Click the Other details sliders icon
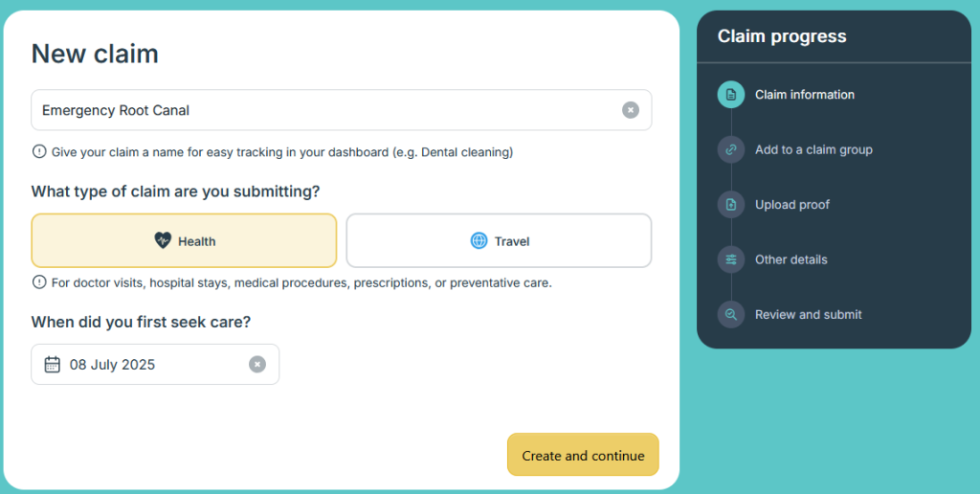This screenshot has height=494, width=980. click(731, 259)
